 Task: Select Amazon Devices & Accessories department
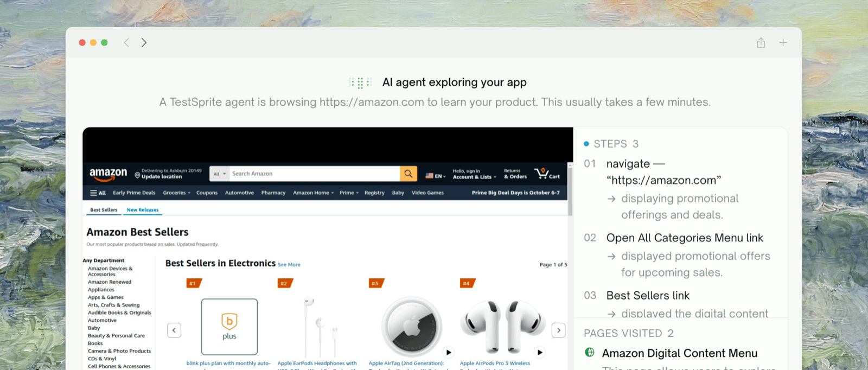click(x=110, y=271)
